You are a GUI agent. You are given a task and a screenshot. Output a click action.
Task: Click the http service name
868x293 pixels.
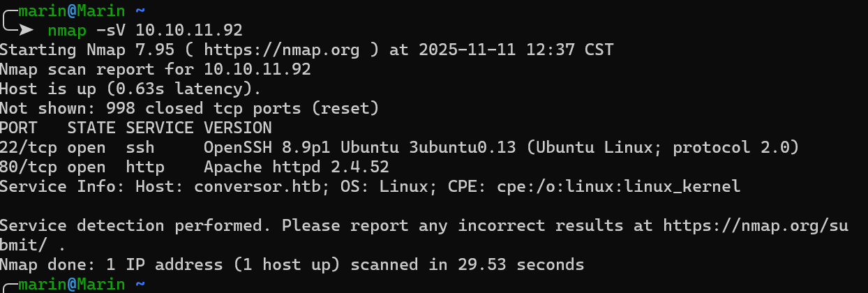145,167
